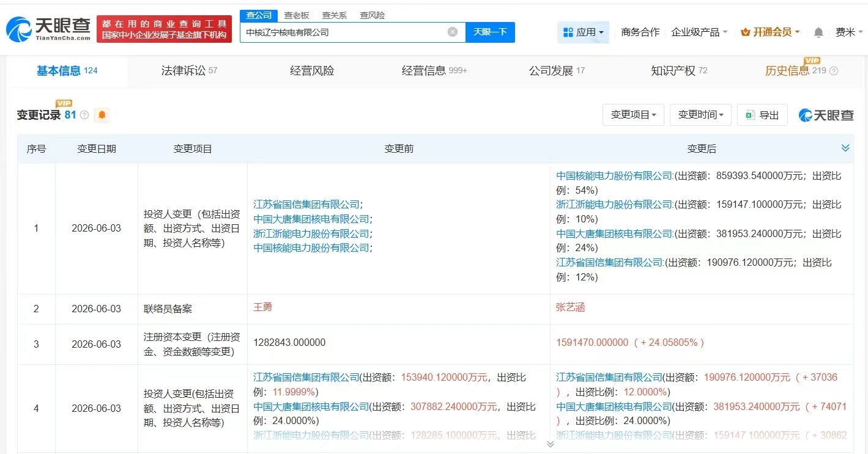868x454 pixels.
Task: Open 江苏省国信集团有限公司 in row 1 变更后 cell
Action: (609, 263)
